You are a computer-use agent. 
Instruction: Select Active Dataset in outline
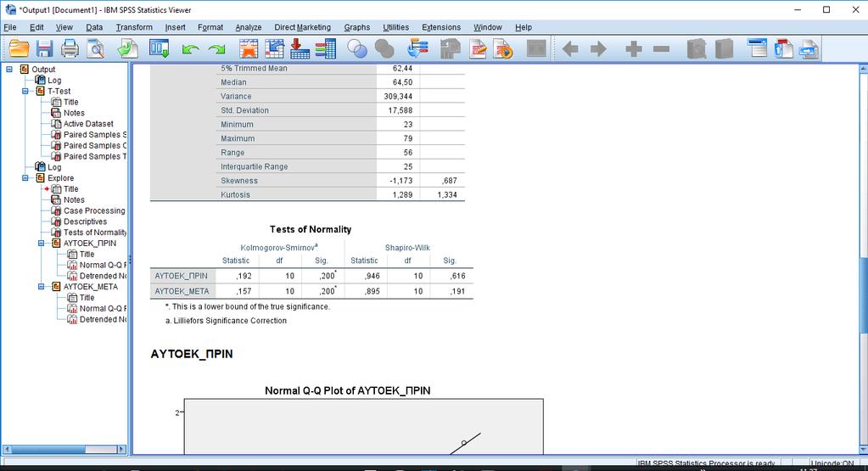pyautogui.click(x=88, y=123)
